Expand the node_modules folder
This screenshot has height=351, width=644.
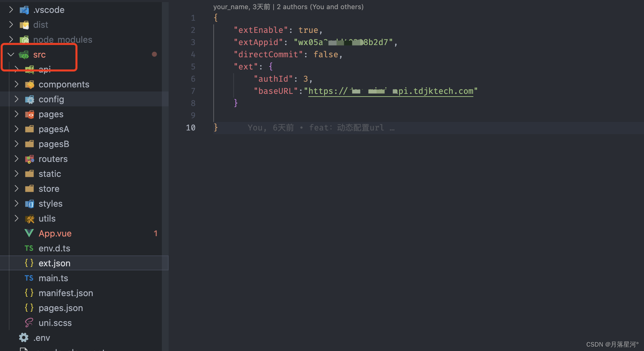pyautogui.click(x=10, y=39)
